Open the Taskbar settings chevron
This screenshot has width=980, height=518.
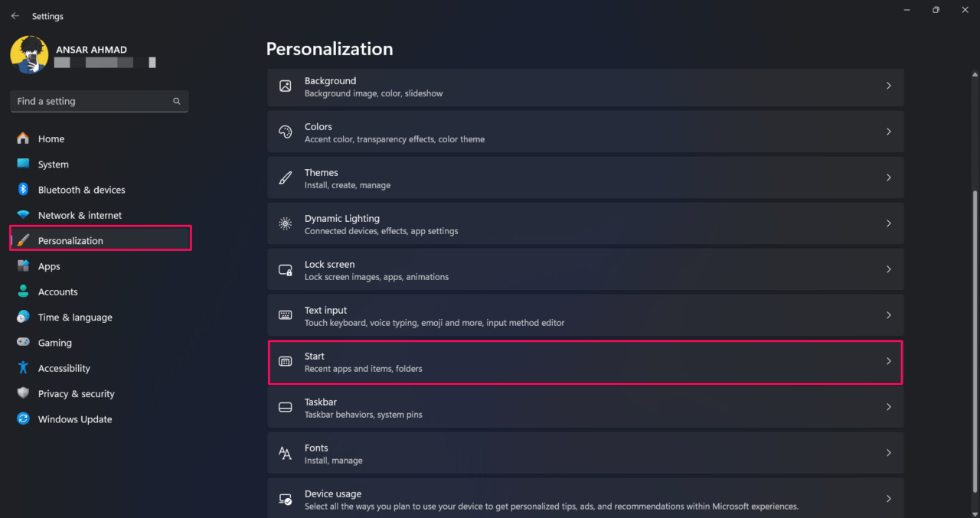pyautogui.click(x=888, y=407)
